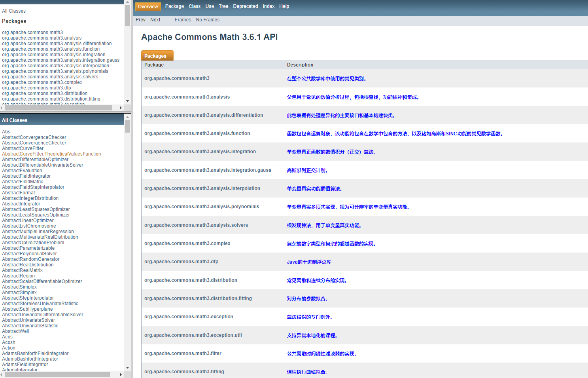Open the AbstractRandomGenerator class
The image size is (588, 378).
[x=30, y=259]
